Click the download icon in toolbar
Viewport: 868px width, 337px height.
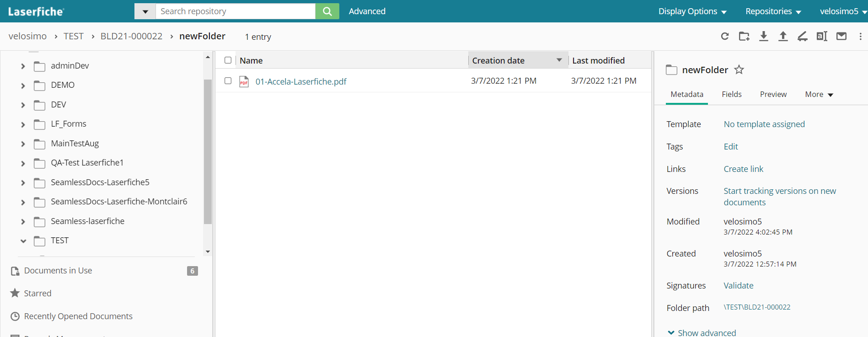(x=764, y=36)
